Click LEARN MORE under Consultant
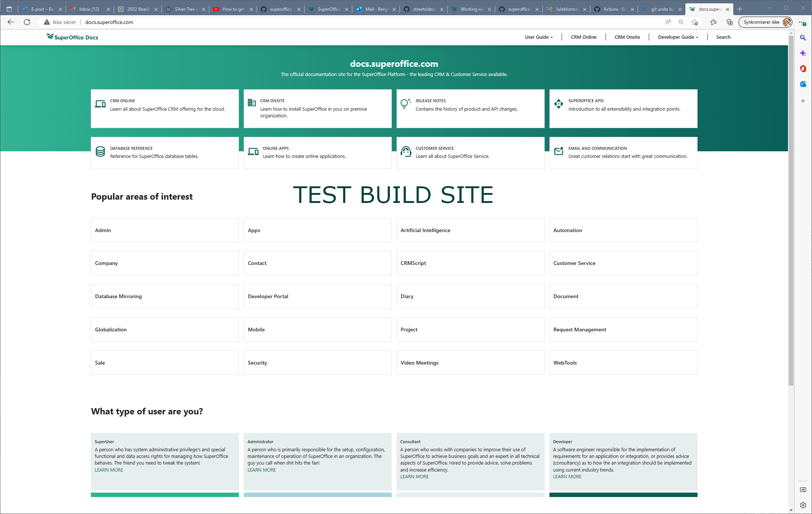 414,476
